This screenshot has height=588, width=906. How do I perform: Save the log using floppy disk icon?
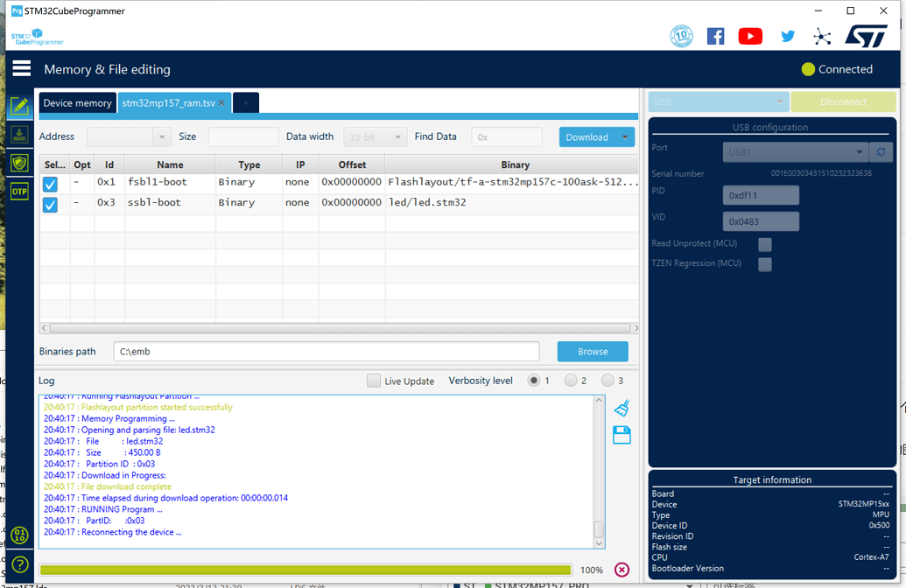click(622, 435)
